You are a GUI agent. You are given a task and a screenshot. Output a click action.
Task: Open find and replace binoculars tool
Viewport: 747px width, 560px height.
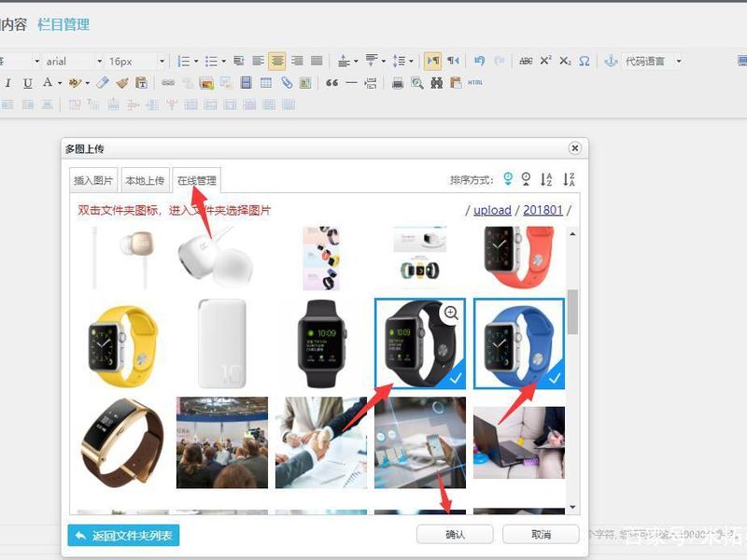(436, 83)
